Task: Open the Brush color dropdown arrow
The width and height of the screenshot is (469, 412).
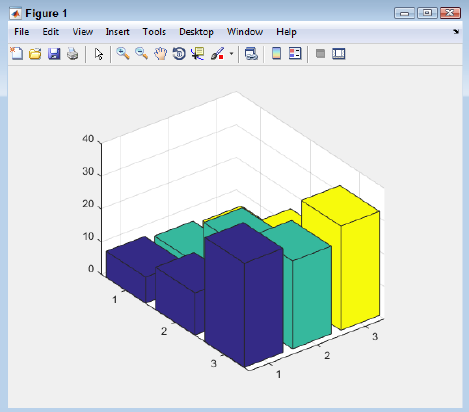Action: pos(231,53)
